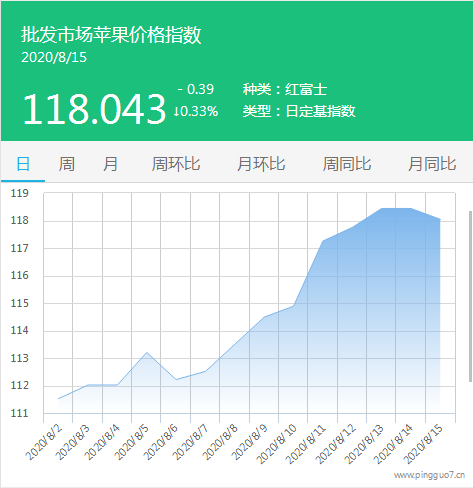473x488 pixels.
Task: Click the 2020/8/8 x-axis date label
Action: (x=220, y=442)
